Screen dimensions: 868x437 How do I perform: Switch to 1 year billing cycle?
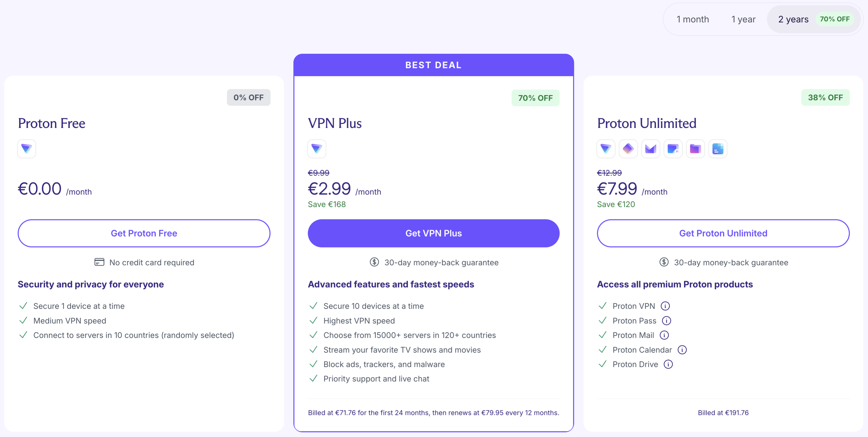[743, 19]
